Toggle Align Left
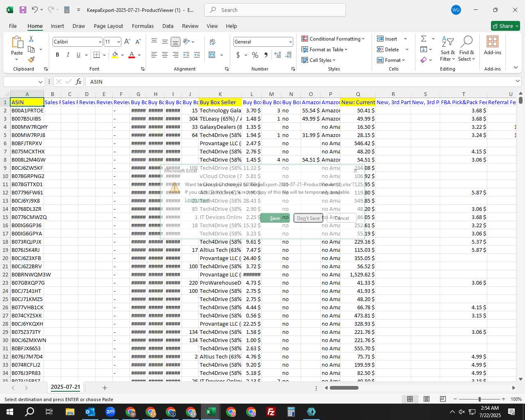 coord(154,55)
